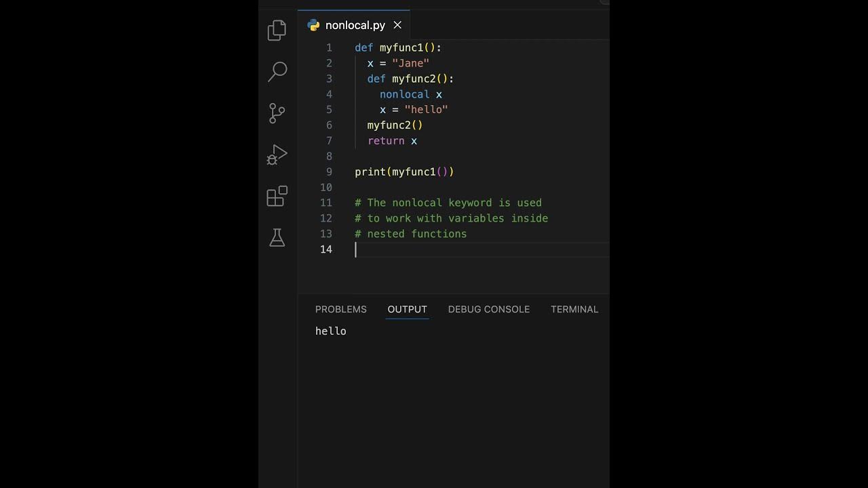868x488 pixels.
Task: Click line number 9 in the gutter
Action: [x=329, y=171]
